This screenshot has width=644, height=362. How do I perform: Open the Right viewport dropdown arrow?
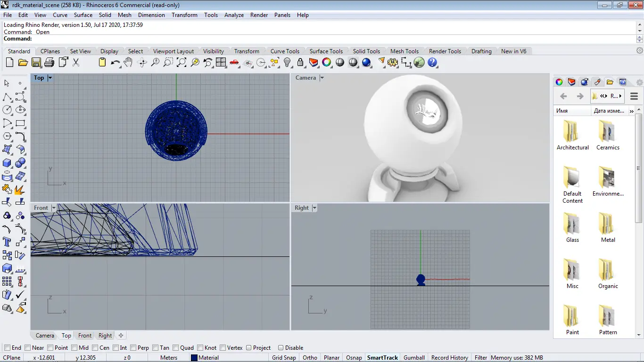[x=314, y=208]
